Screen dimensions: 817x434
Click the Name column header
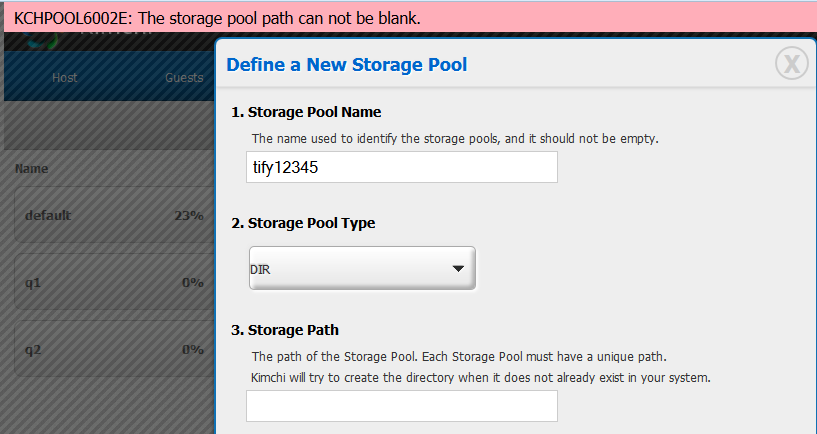point(32,169)
